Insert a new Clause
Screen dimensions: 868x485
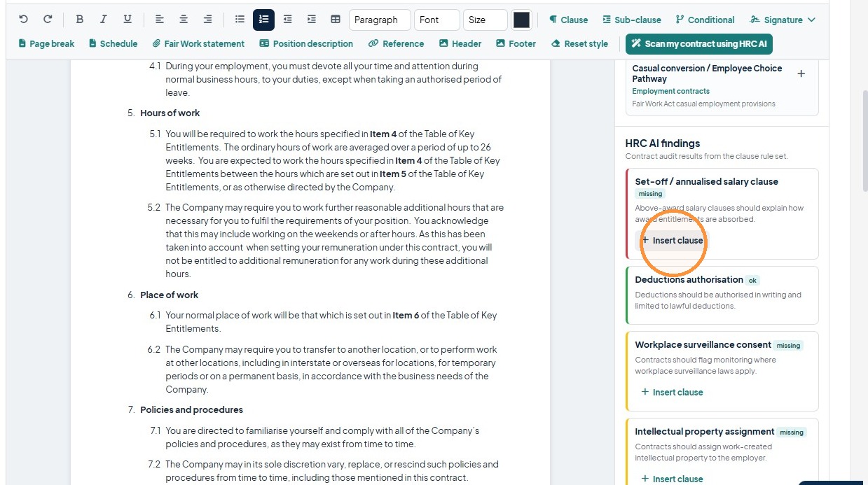click(x=568, y=20)
